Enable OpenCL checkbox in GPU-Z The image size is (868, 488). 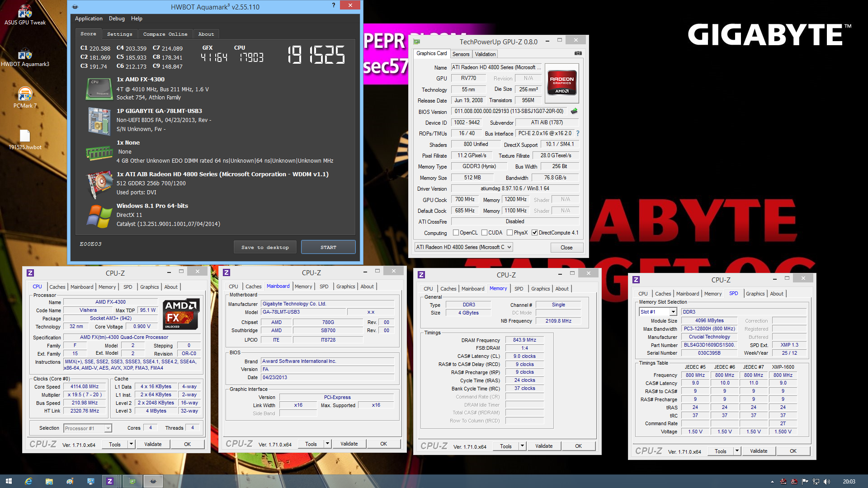pos(456,233)
